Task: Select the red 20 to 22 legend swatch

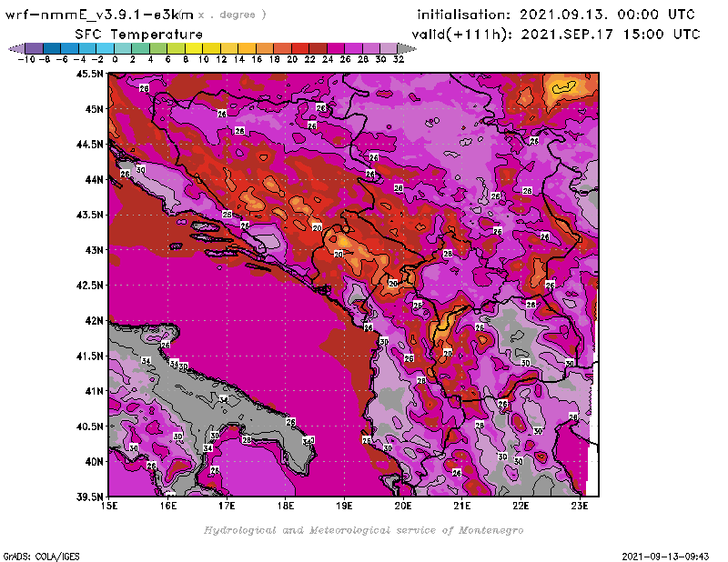Action: click(300, 48)
